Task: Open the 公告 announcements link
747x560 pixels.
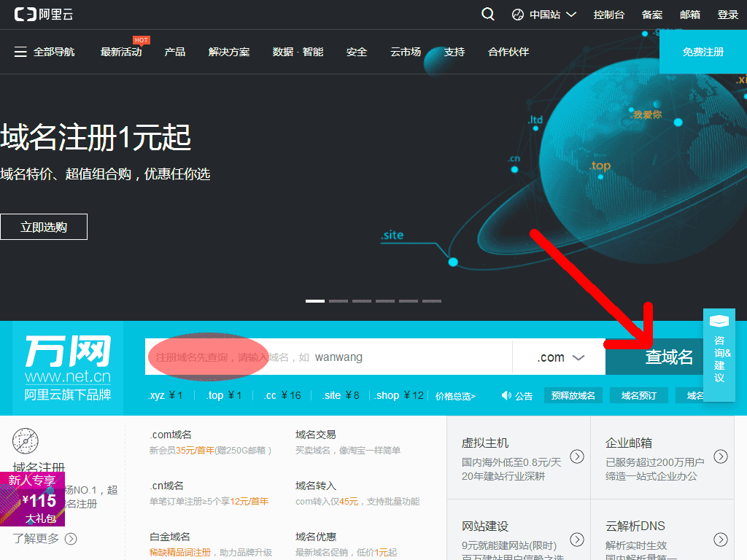Action: coord(524,396)
